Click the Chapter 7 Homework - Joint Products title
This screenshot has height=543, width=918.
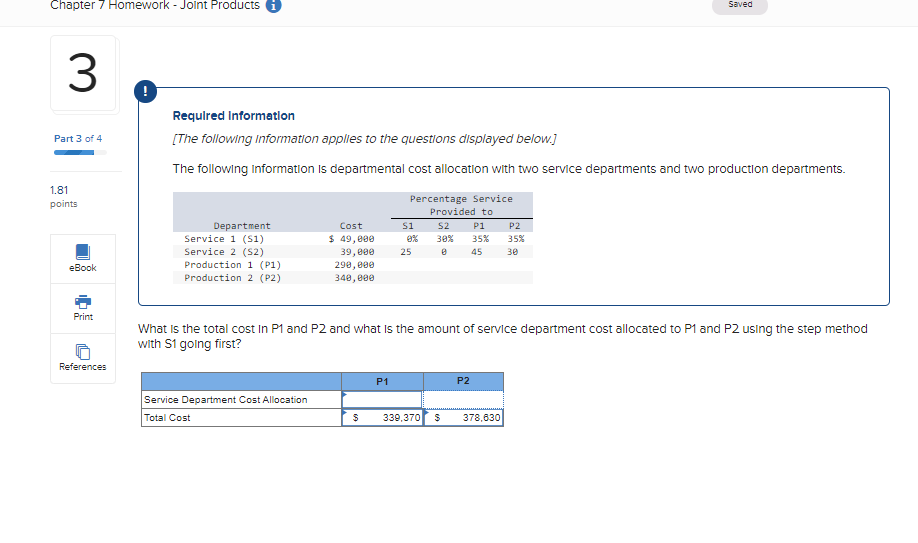(155, 5)
